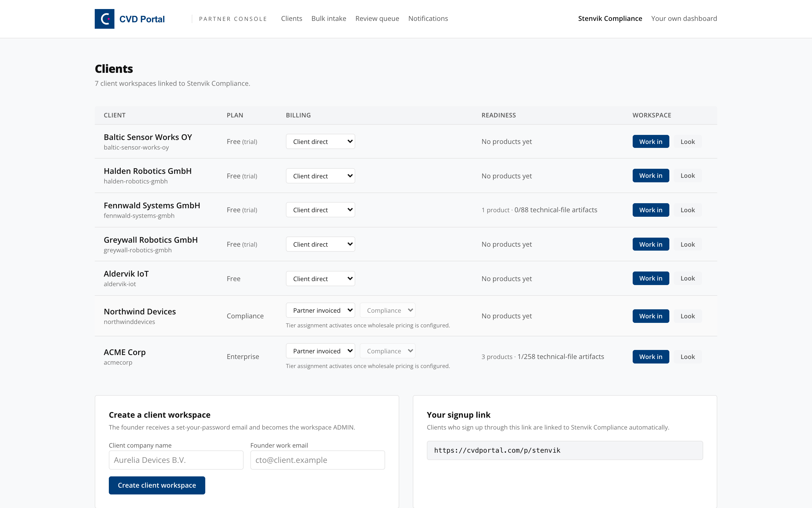Screen dimensions: 812x508
Task: Open billing dropdown for Greywall Robotics GmbH
Action: [321, 244]
